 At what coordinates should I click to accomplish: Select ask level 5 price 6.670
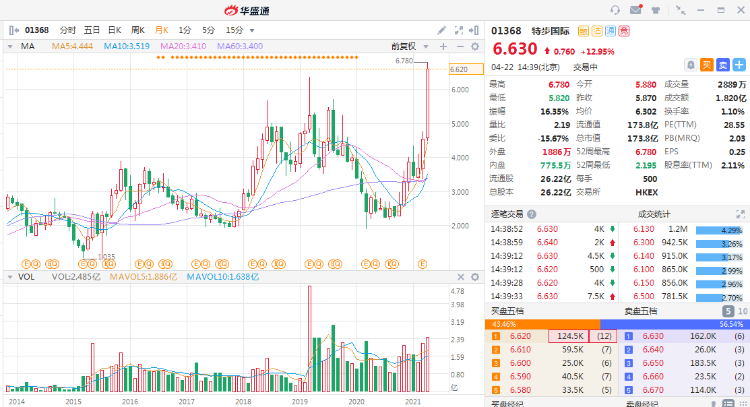[653, 390]
